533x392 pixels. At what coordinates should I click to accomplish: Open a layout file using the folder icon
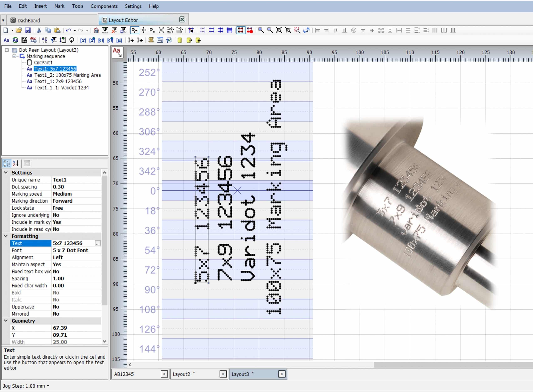click(x=19, y=30)
